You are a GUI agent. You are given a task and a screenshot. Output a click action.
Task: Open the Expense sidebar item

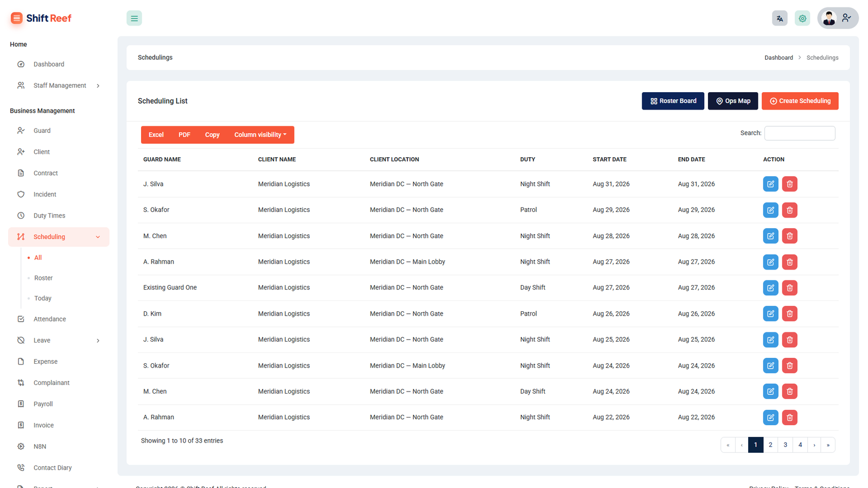click(x=59, y=362)
